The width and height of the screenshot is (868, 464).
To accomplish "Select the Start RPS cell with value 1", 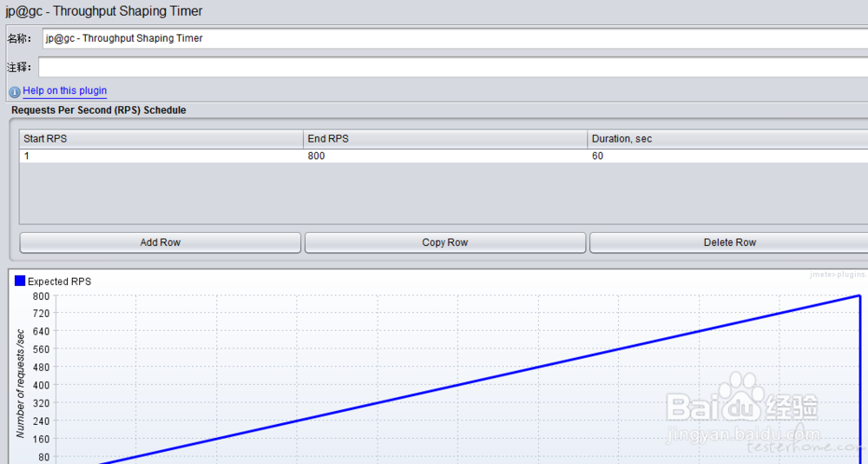I will (x=161, y=156).
